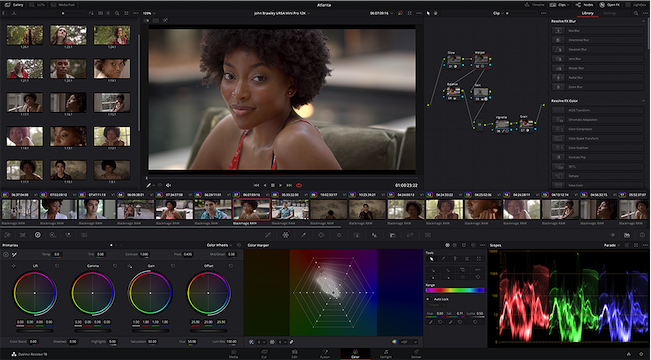Click the Gain color wheel center
651x360 pixels.
(x=150, y=293)
